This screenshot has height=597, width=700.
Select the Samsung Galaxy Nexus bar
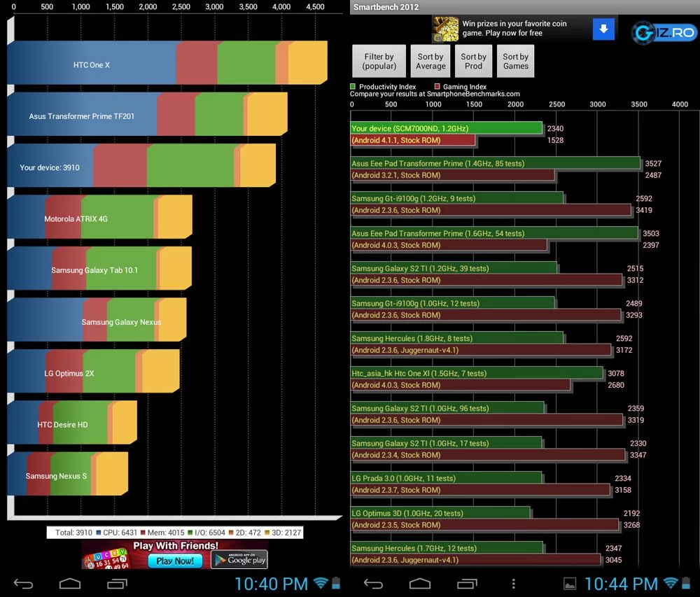(97, 319)
